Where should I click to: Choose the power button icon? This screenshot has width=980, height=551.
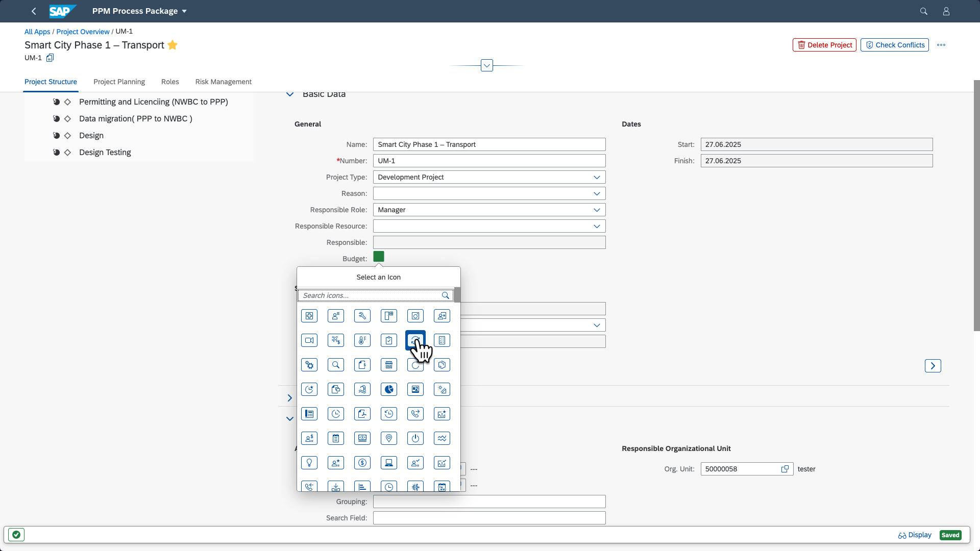(415, 438)
